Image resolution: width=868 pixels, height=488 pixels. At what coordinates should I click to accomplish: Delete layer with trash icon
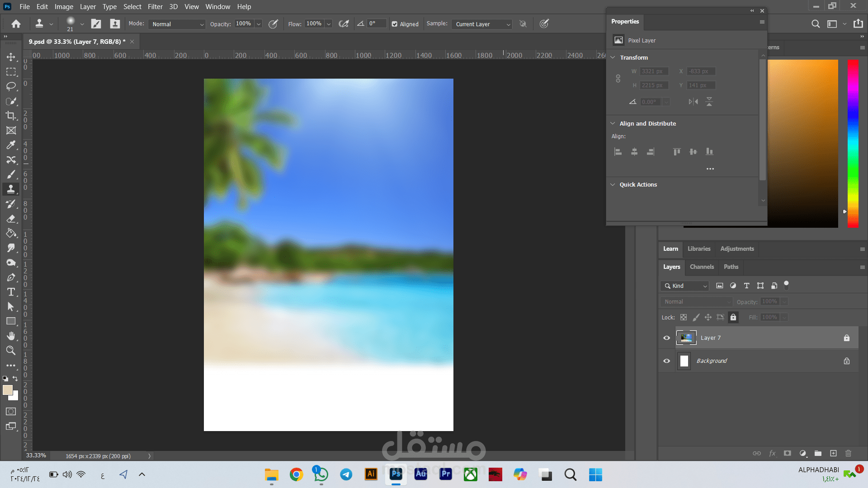848,453
